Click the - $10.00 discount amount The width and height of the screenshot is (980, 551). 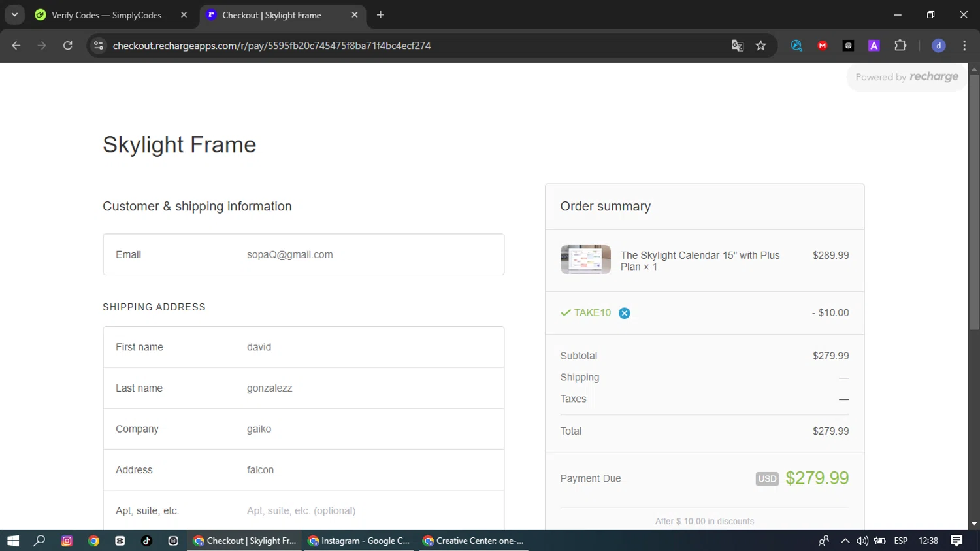click(x=830, y=313)
